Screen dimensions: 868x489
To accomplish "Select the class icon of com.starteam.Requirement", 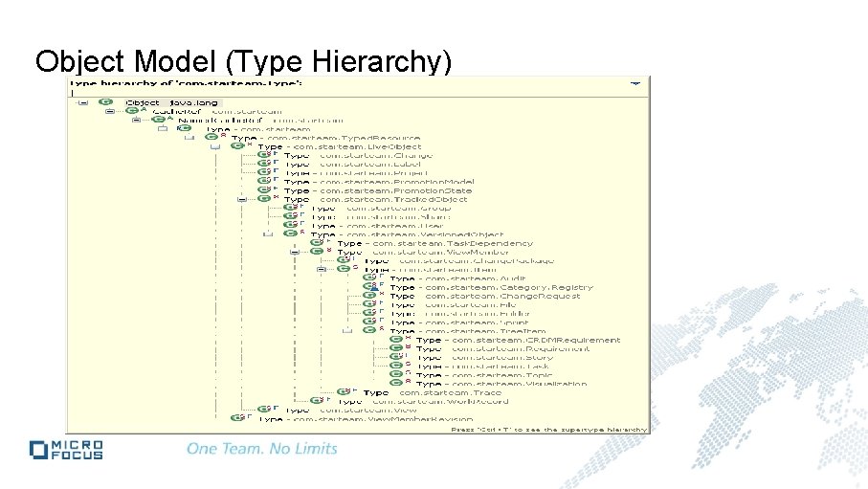I will click(396, 347).
